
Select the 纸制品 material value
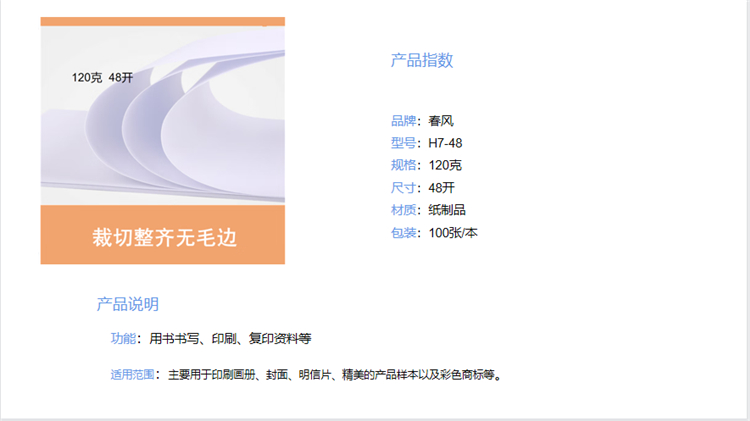tap(447, 210)
